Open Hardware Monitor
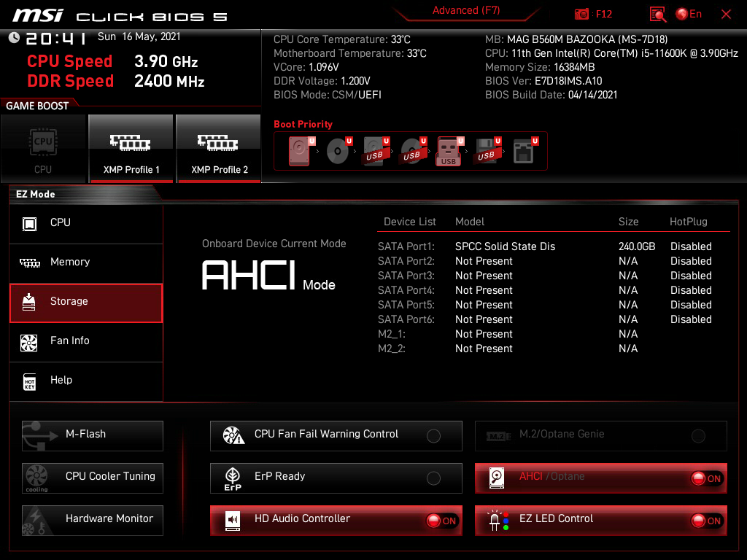The height and width of the screenshot is (560, 747). (x=93, y=520)
